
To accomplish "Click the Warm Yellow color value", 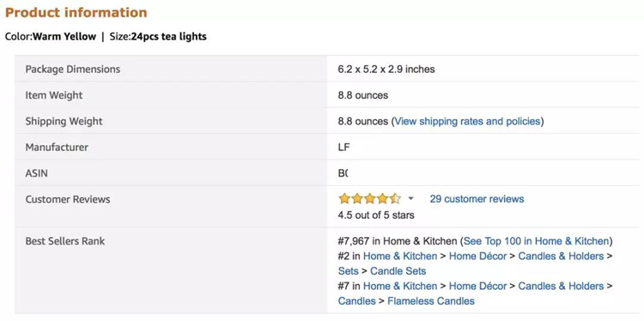I will 64,37.
